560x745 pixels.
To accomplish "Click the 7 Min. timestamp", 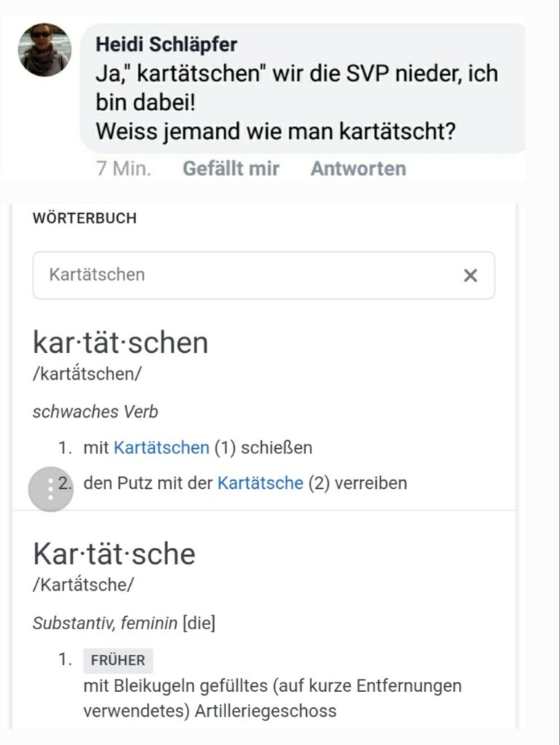I will [124, 169].
